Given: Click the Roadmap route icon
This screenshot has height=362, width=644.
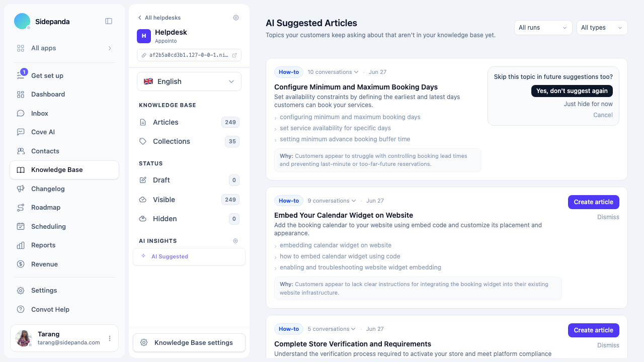Looking at the screenshot, I should tap(21, 208).
